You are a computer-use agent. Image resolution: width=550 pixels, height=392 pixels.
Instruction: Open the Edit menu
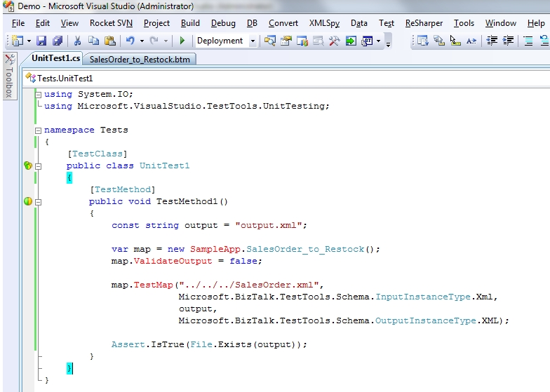point(43,23)
